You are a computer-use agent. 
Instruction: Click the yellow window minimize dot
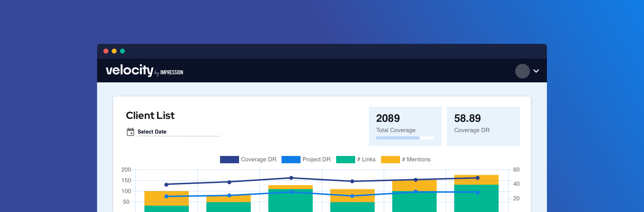[114, 51]
